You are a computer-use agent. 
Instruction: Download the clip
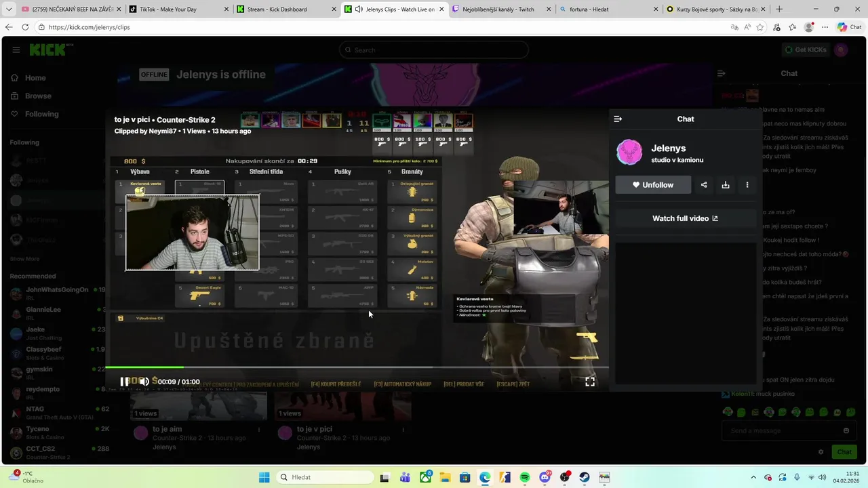[726, 185]
